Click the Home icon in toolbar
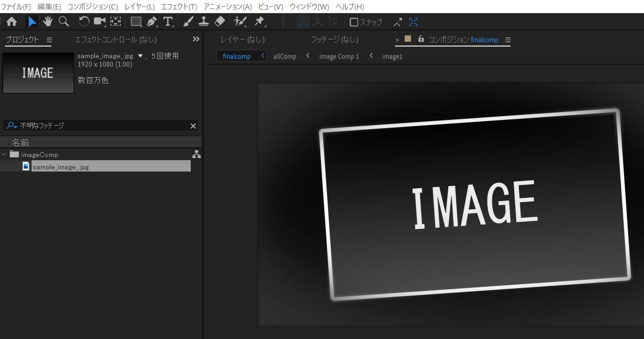This screenshot has height=339, width=644. (x=11, y=21)
